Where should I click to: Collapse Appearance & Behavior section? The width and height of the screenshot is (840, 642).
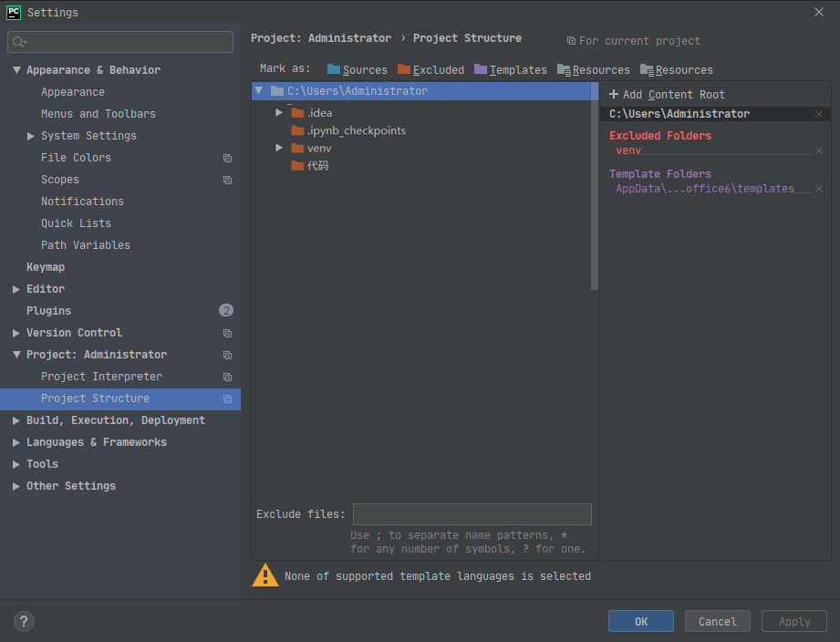point(16,70)
